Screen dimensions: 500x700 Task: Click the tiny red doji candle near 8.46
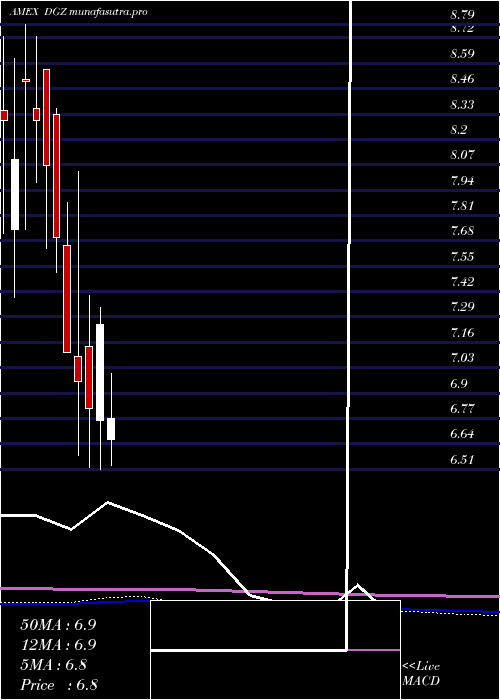tap(26, 80)
